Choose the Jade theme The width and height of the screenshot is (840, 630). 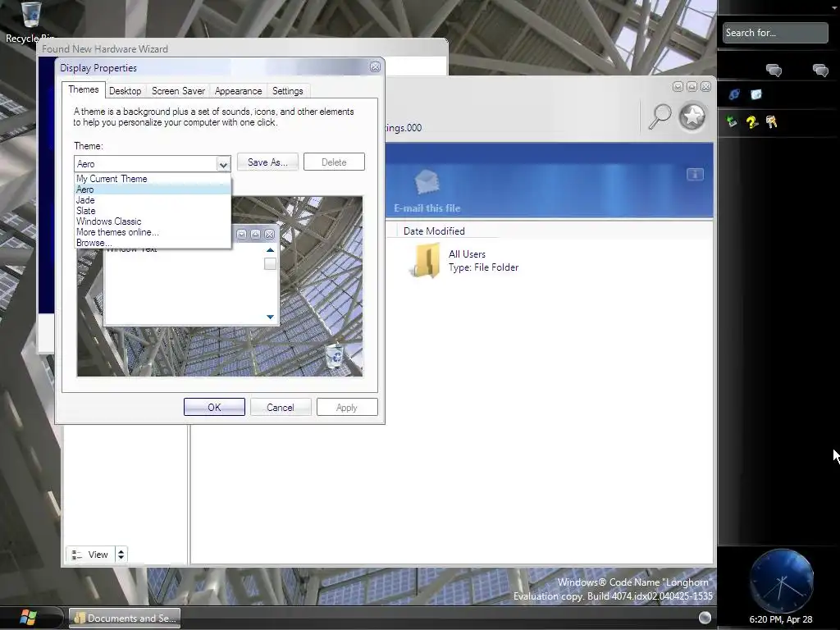[x=153, y=200]
